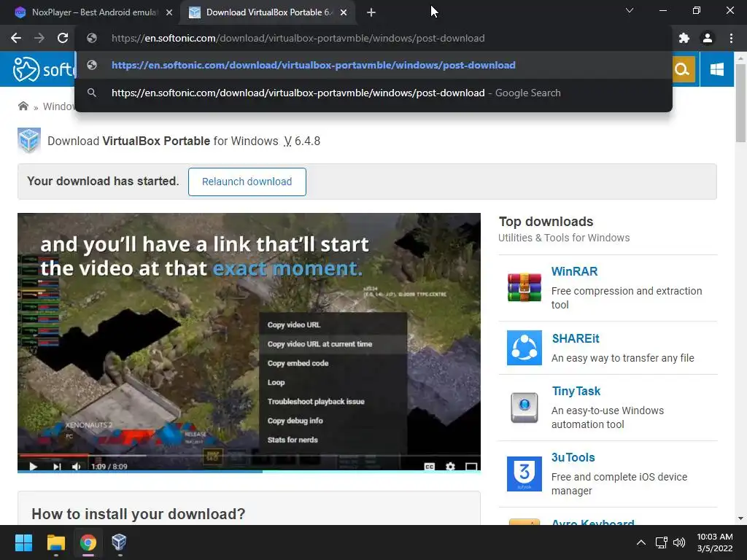747x560 pixels.
Task: Open the TinyTask link
Action: tap(576, 392)
